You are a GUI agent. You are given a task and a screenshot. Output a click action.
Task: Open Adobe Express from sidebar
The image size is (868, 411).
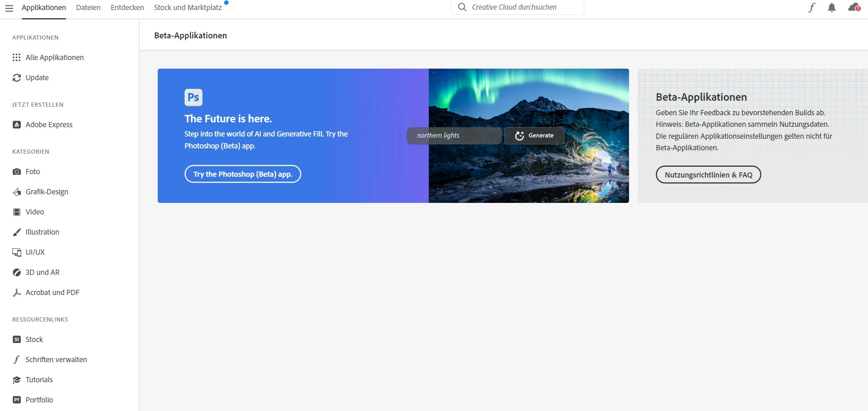click(x=49, y=125)
